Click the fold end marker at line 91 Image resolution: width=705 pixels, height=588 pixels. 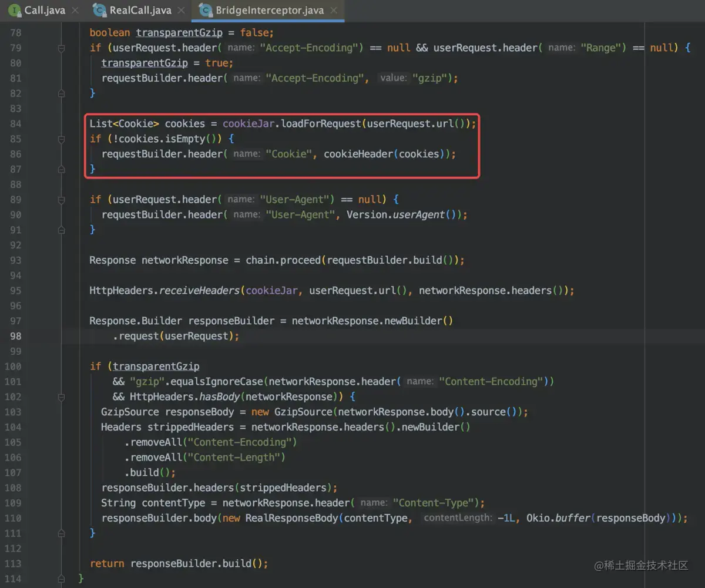pos(61,230)
